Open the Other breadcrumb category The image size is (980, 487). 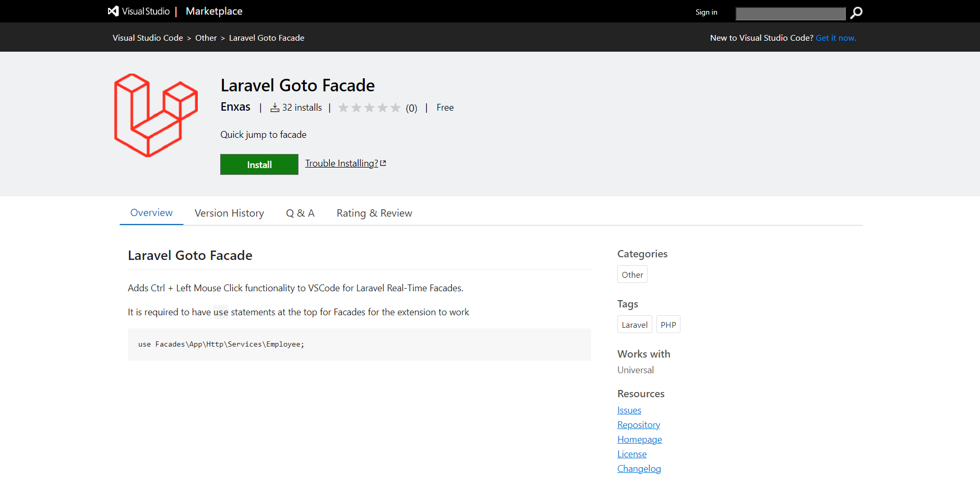[206, 38]
